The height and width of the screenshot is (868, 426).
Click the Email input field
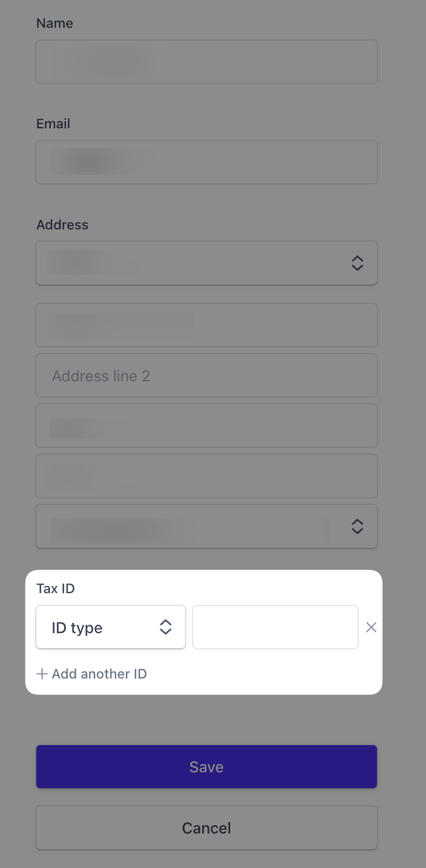click(206, 162)
